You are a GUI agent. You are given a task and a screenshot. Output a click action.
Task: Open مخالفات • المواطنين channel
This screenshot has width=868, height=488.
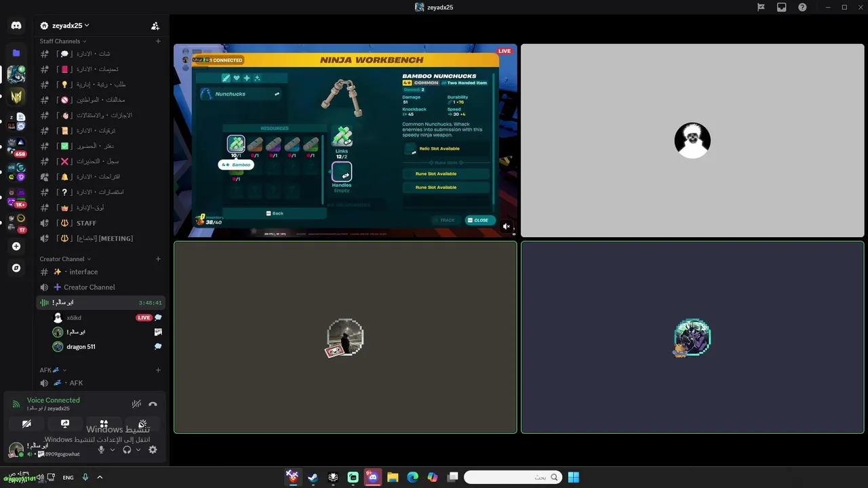click(x=100, y=100)
